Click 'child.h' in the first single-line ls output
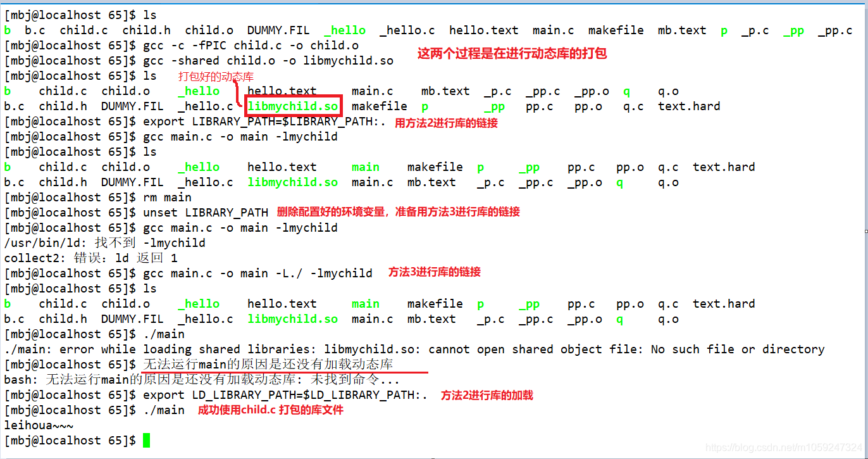The image size is (868, 459). pos(147,30)
